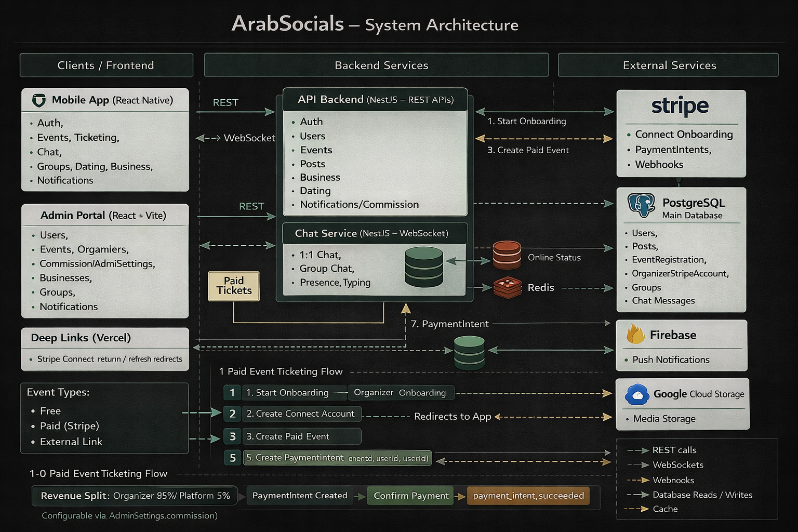The height and width of the screenshot is (532, 798).
Task: Select the Paid (Stripe) event type
Action: click(x=69, y=426)
